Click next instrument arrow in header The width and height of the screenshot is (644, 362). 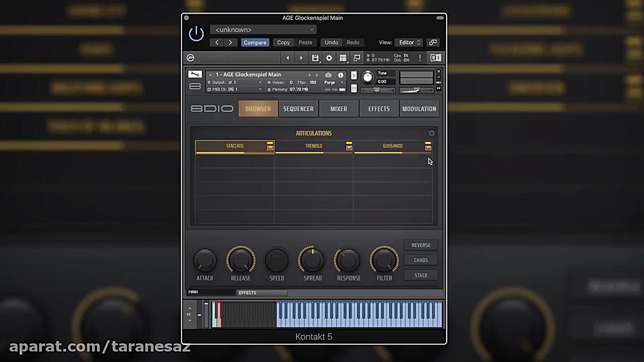coord(316,75)
